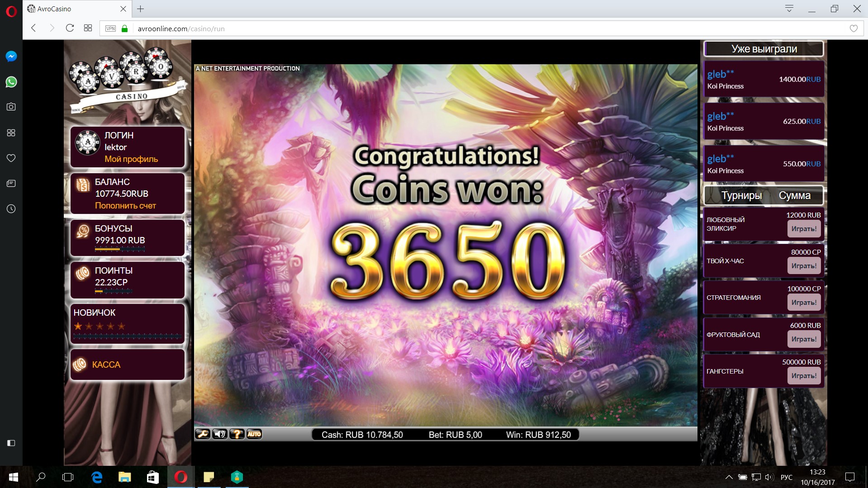Open bookmarks heart in Opera sidebar
This screenshot has height=488, width=868.
(11, 158)
